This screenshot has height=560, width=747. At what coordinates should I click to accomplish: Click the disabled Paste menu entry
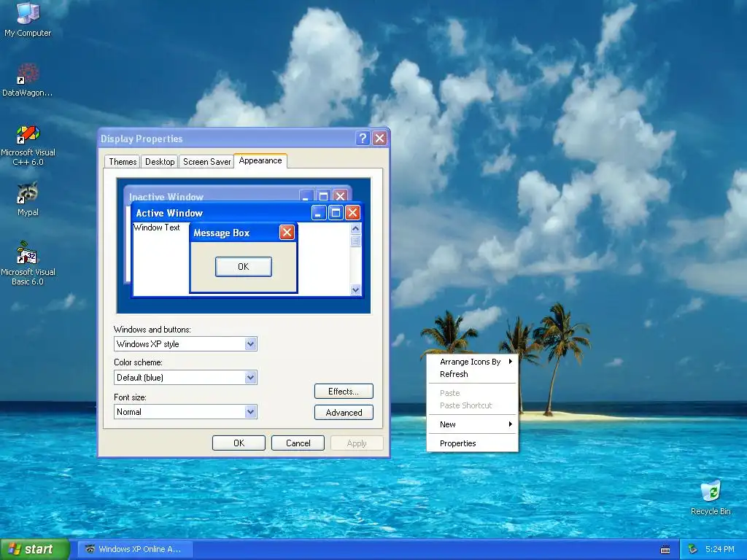473,393
